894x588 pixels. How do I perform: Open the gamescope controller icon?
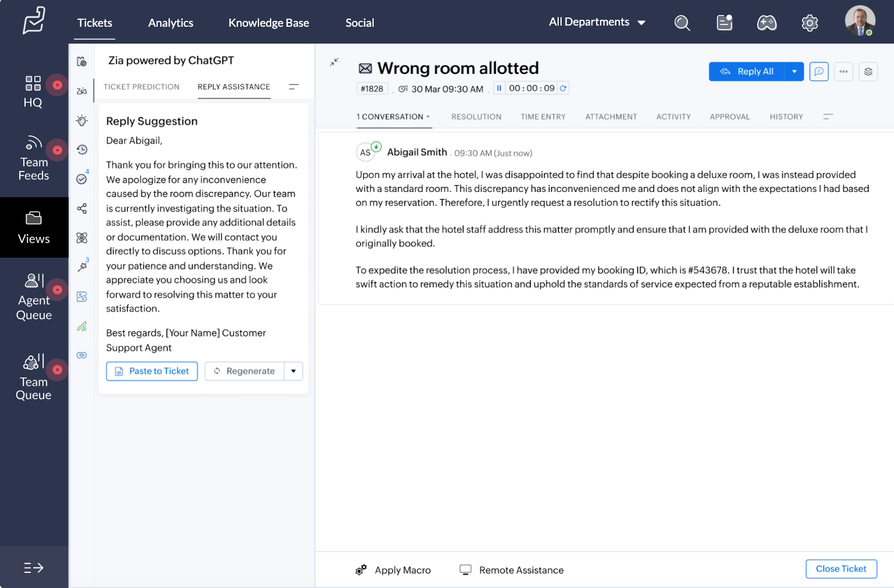(767, 23)
